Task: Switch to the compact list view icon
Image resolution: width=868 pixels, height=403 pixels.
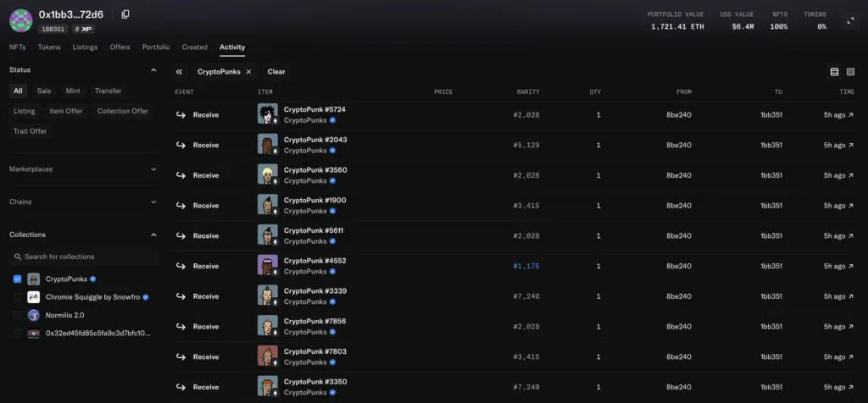Action: coord(850,72)
